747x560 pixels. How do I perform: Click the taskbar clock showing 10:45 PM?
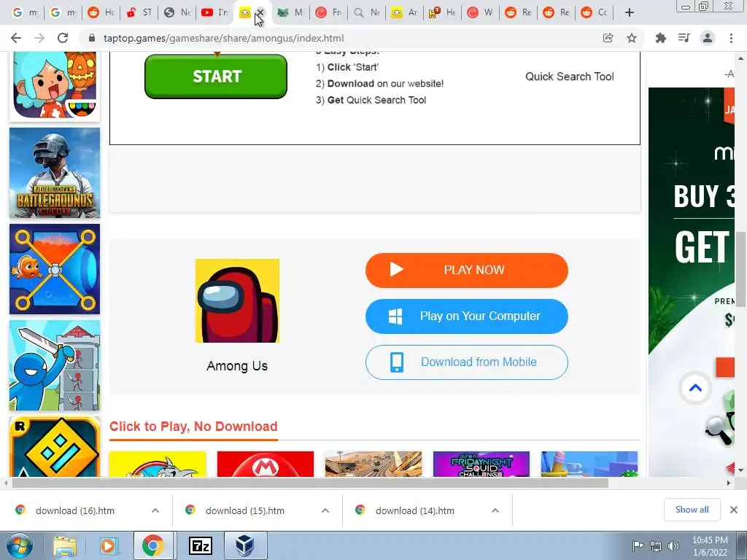click(710, 545)
